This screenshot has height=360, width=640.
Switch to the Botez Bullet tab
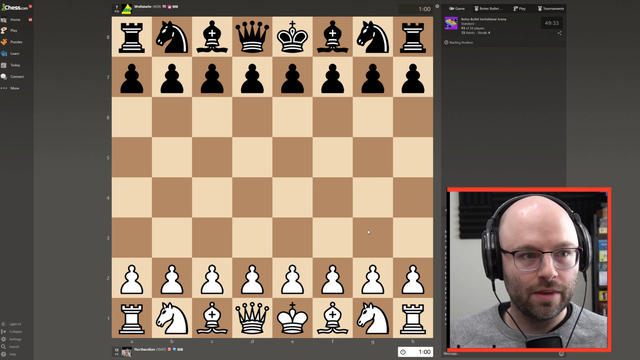coord(488,9)
